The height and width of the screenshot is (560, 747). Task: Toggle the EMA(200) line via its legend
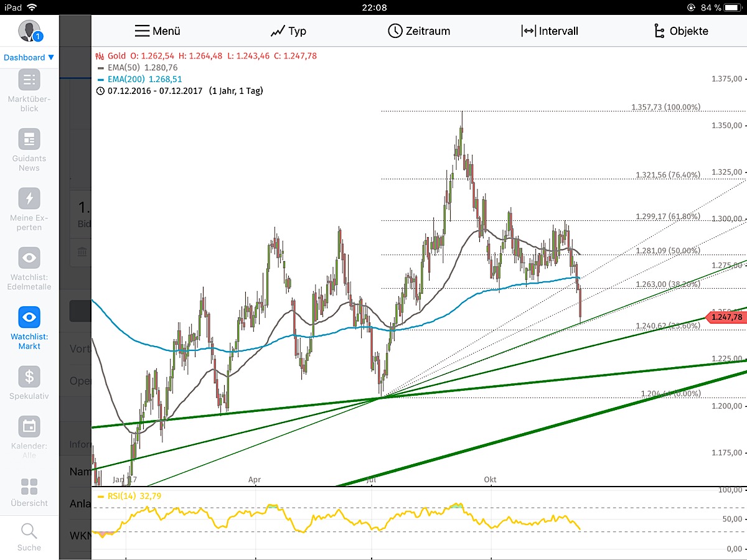pos(126,79)
